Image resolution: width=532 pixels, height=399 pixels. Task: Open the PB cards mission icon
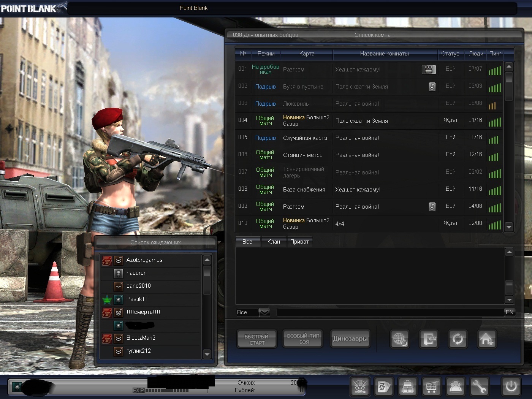pyautogui.click(x=383, y=387)
